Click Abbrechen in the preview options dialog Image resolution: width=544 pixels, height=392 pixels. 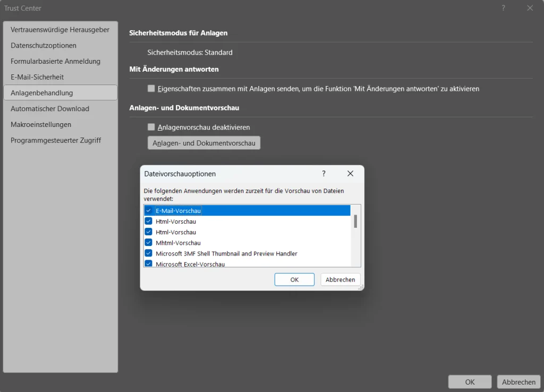(340, 279)
